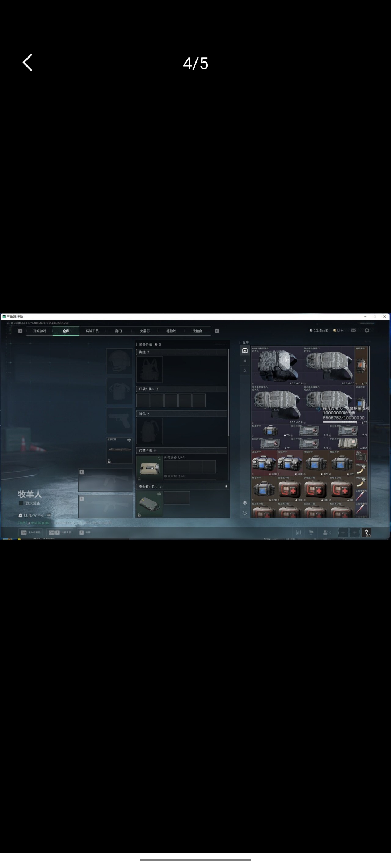
Task: Expand the 胸挂 section header
Action: click(x=181, y=352)
